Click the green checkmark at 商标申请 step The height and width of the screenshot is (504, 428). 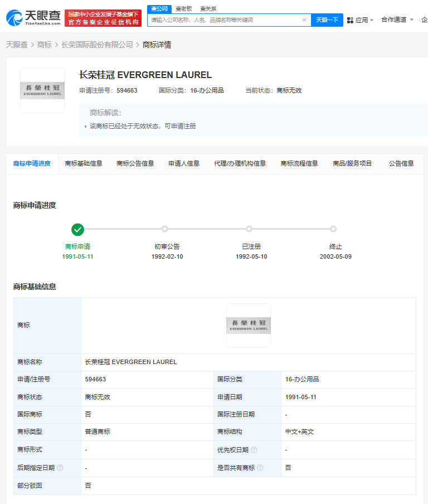(x=78, y=229)
